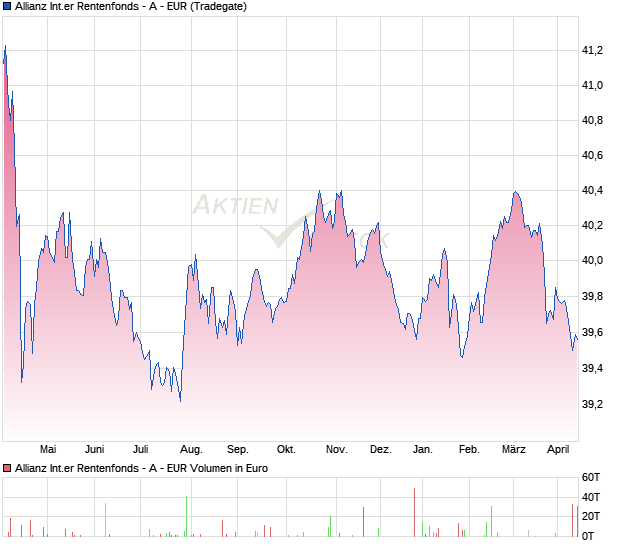Image resolution: width=620 pixels, height=546 pixels.
Task: Select the April month label
Action: click(x=560, y=450)
